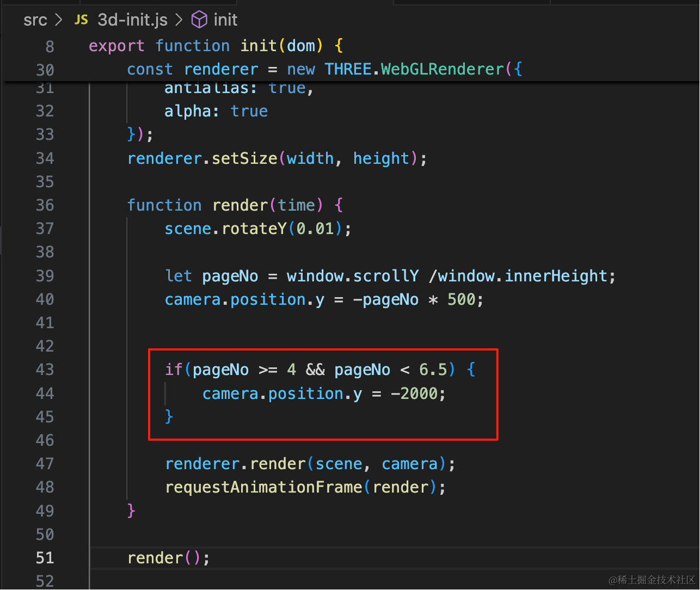700x590 pixels.
Task: Click the 'scene.rotateY(0.01);' line
Action: [258, 229]
